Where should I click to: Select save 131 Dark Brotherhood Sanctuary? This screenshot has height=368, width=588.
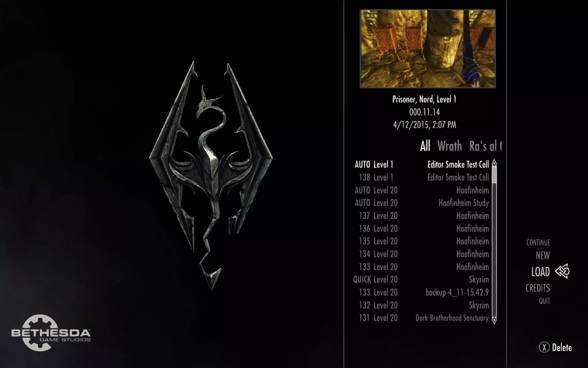click(421, 318)
